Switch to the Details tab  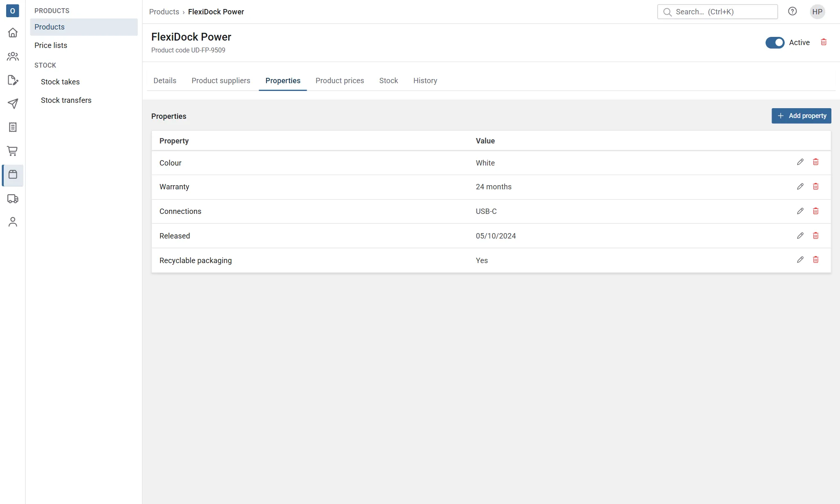tap(165, 81)
